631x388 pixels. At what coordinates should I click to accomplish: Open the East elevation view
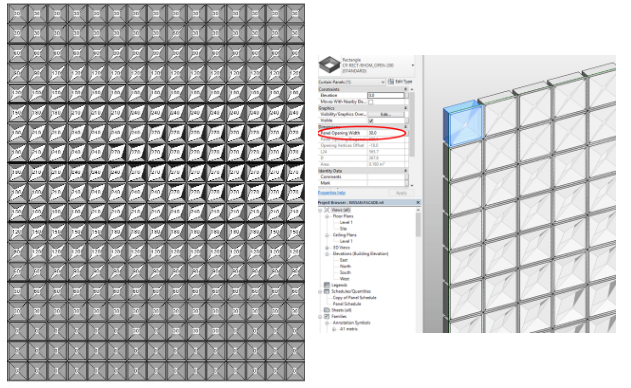[x=343, y=260]
